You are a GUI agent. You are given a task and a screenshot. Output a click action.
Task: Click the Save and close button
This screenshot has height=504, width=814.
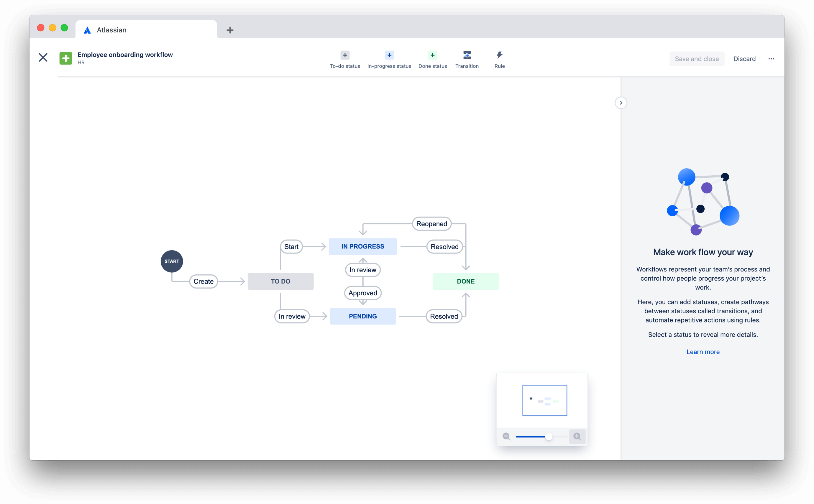(697, 58)
